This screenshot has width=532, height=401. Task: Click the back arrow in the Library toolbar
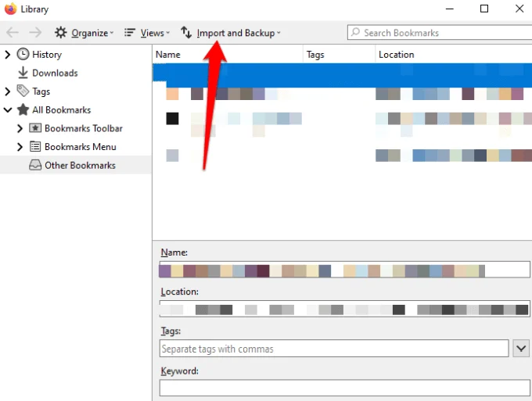(13, 33)
